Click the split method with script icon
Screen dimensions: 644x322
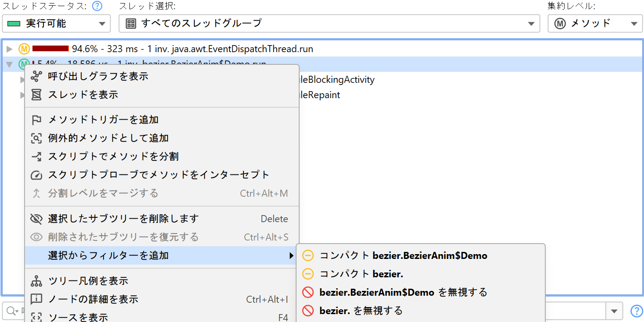pyautogui.click(x=36, y=157)
